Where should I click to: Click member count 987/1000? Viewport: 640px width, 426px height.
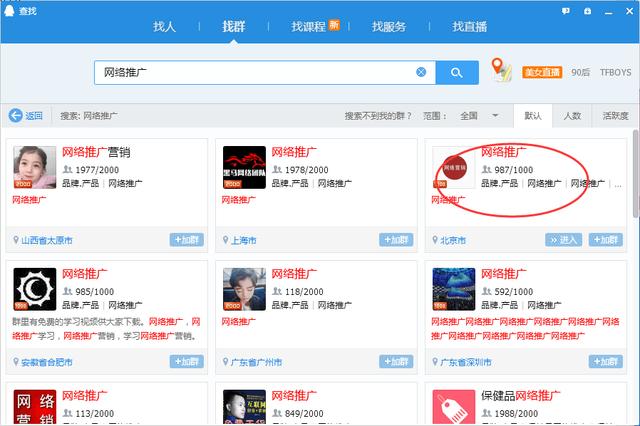tap(513, 170)
